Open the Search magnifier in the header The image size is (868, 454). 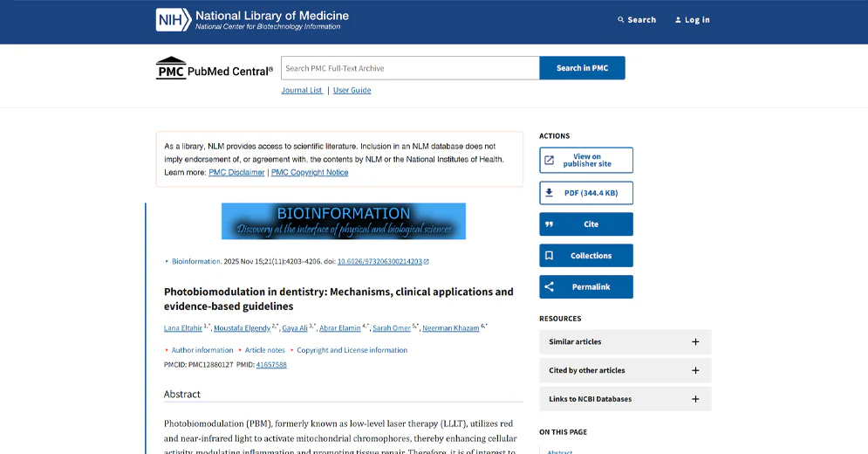click(x=620, y=20)
